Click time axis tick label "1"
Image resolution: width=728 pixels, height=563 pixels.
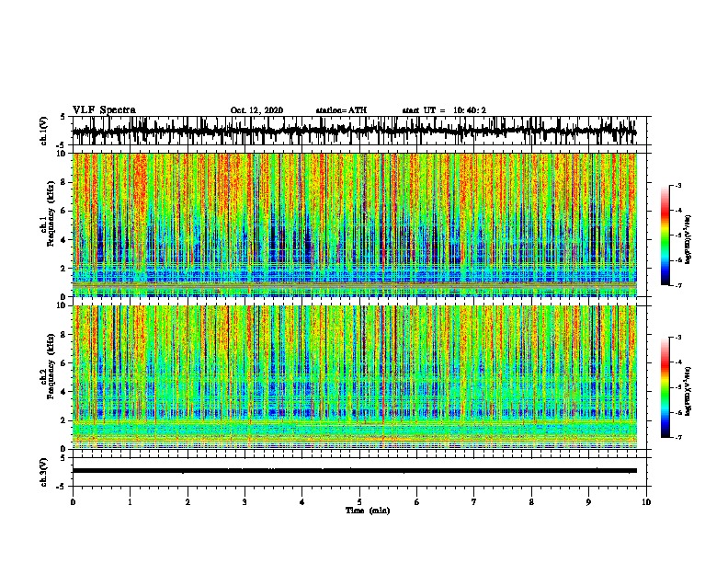point(130,502)
